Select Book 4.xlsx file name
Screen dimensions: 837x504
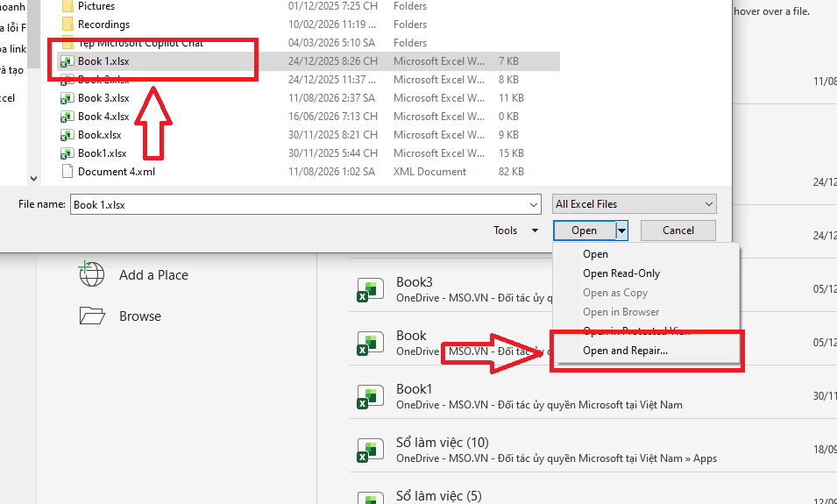[x=103, y=117]
